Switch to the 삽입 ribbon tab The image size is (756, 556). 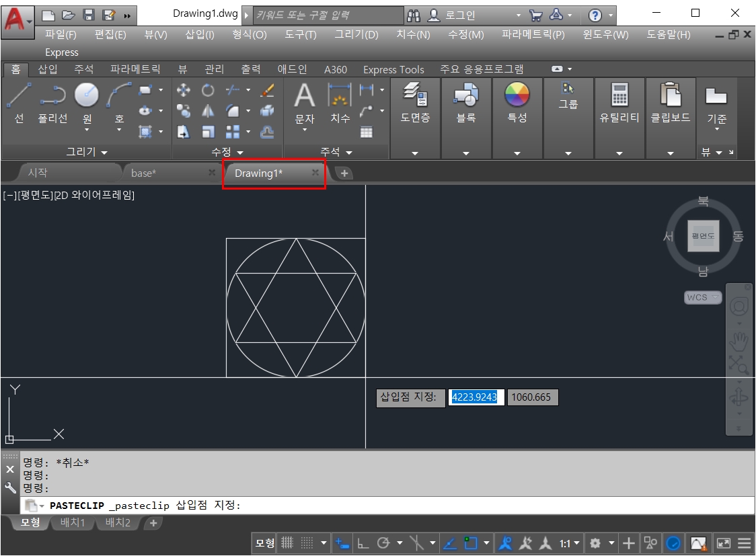point(48,69)
